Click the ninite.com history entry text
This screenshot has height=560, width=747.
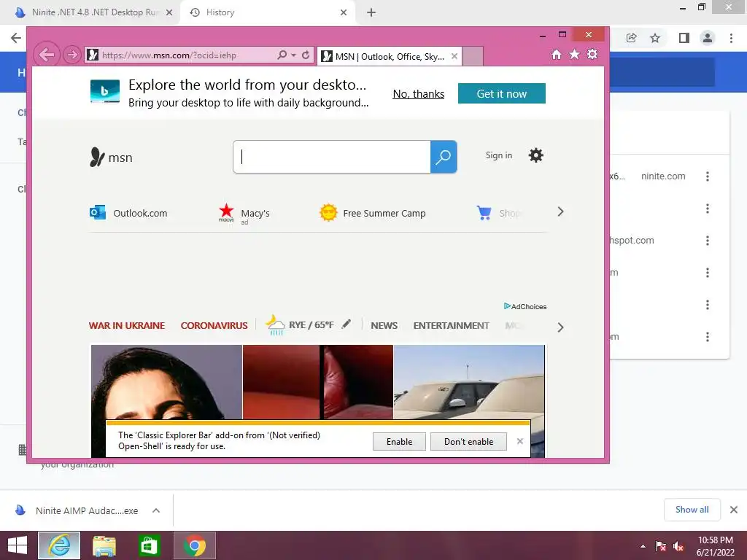(663, 176)
